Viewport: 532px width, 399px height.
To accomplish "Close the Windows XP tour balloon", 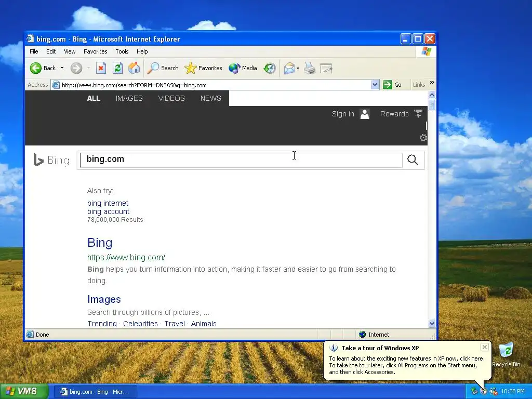I will (485, 347).
